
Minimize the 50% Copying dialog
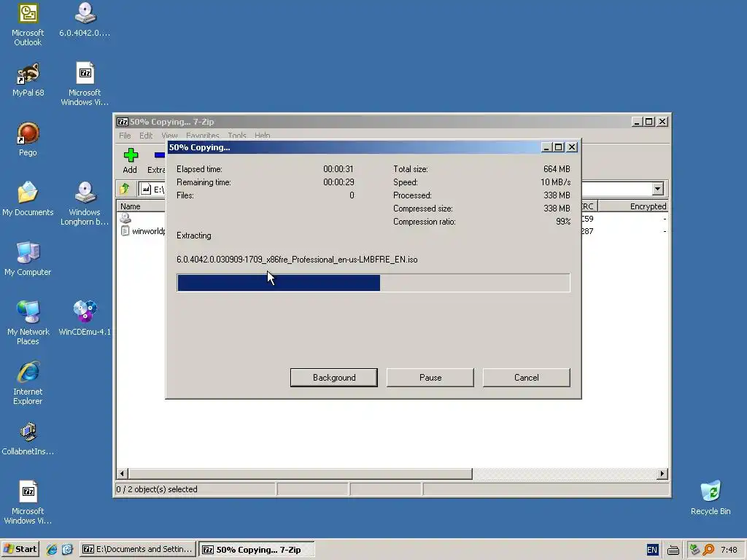[x=546, y=147]
